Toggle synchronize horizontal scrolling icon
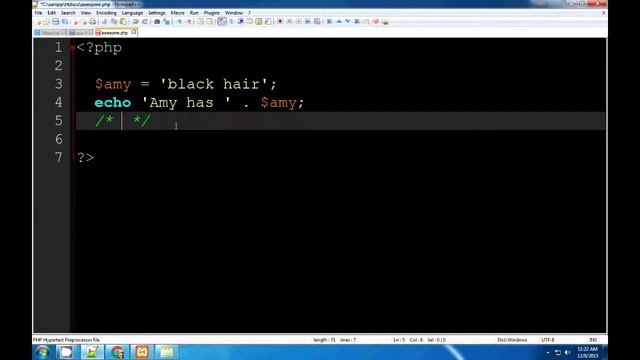The image size is (640, 360). [x=209, y=21]
